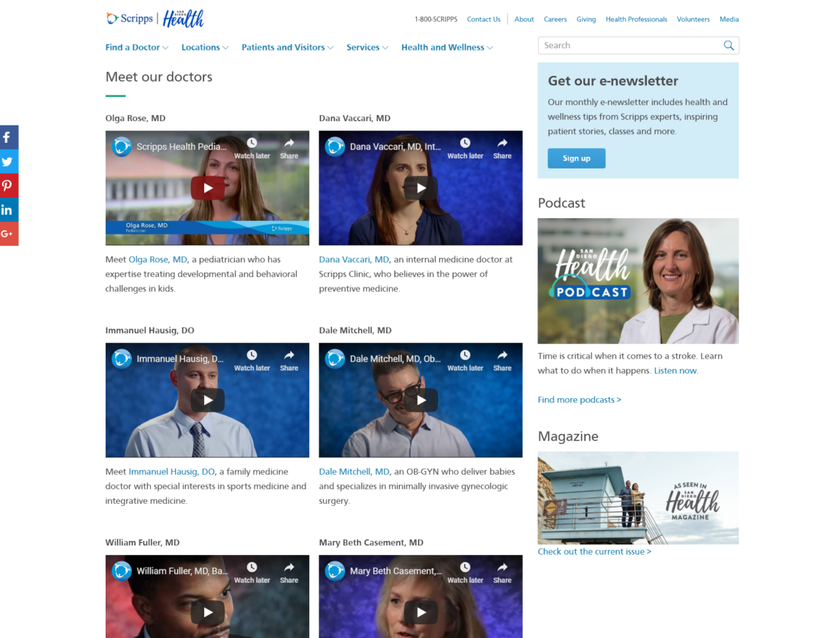Image resolution: width=840 pixels, height=638 pixels.
Task: Expand Health and Wellness menu
Action: point(447,47)
